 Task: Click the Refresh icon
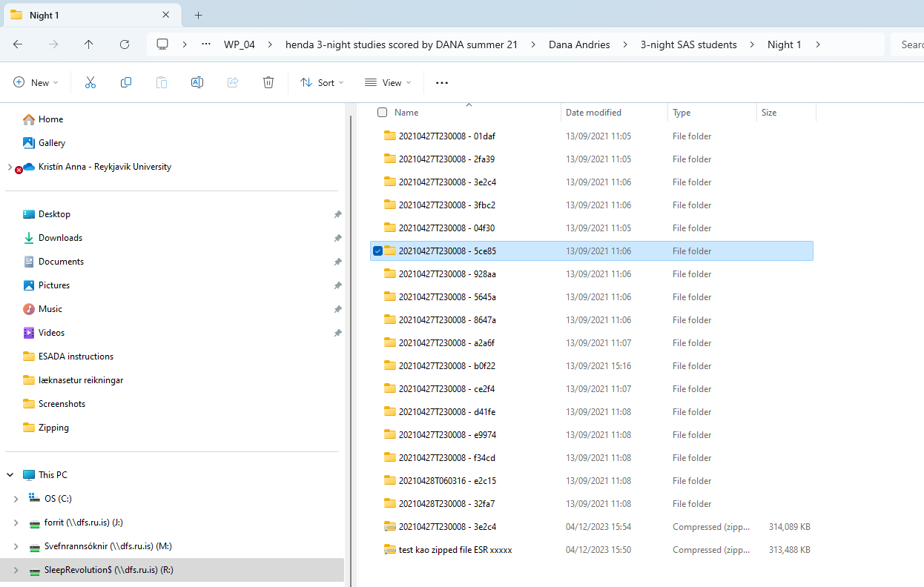coord(125,44)
